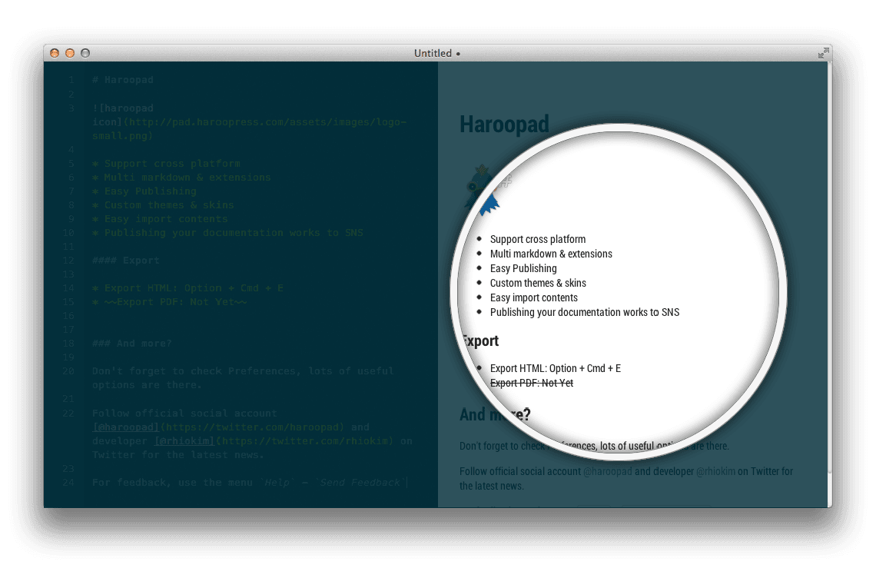Click the Haroopad bird logo in preview
Image resolution: width=876 pixels, height=588 pixels.
click(x=482, y=190)
